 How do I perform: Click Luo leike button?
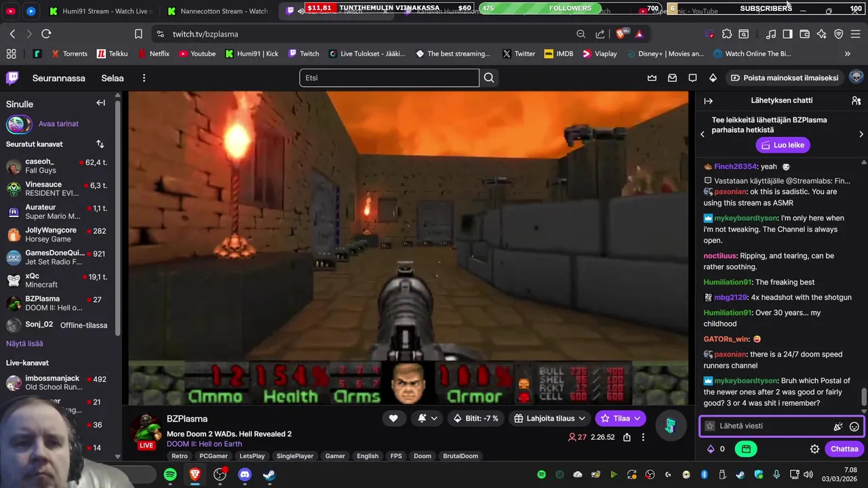click(783, 145)
